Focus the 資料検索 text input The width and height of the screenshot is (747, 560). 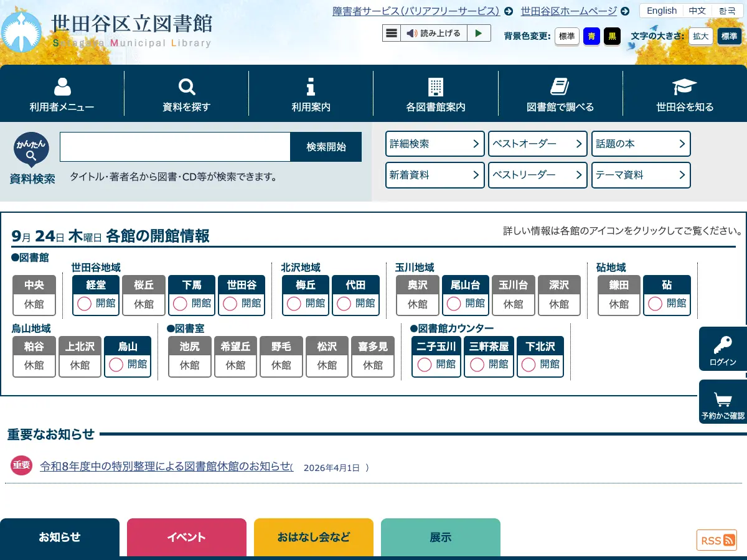(175, 147)
